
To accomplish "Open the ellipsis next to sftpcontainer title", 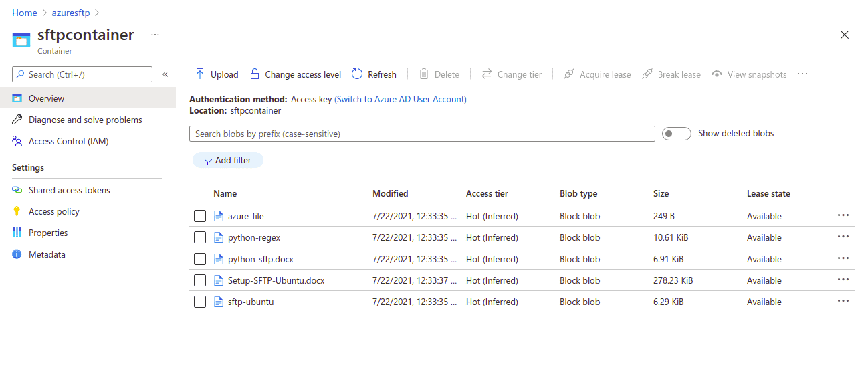I will (x=155, y=35).
